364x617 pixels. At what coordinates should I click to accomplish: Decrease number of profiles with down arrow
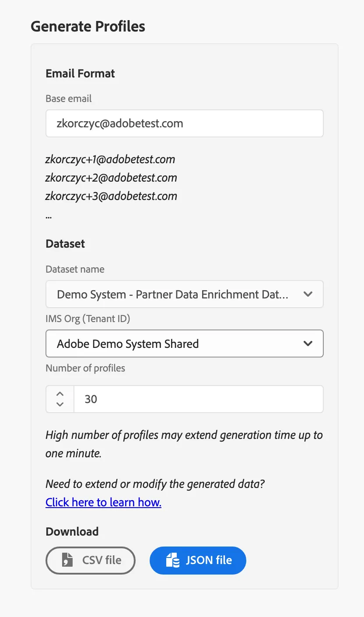point(60,404)
